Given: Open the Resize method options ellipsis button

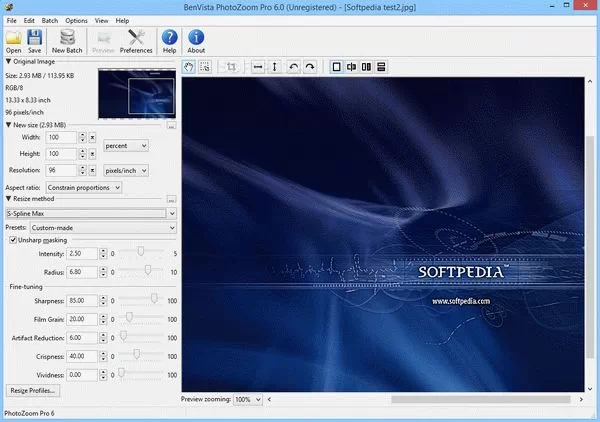Looking at the screenshot, I should tap(171, 199).
